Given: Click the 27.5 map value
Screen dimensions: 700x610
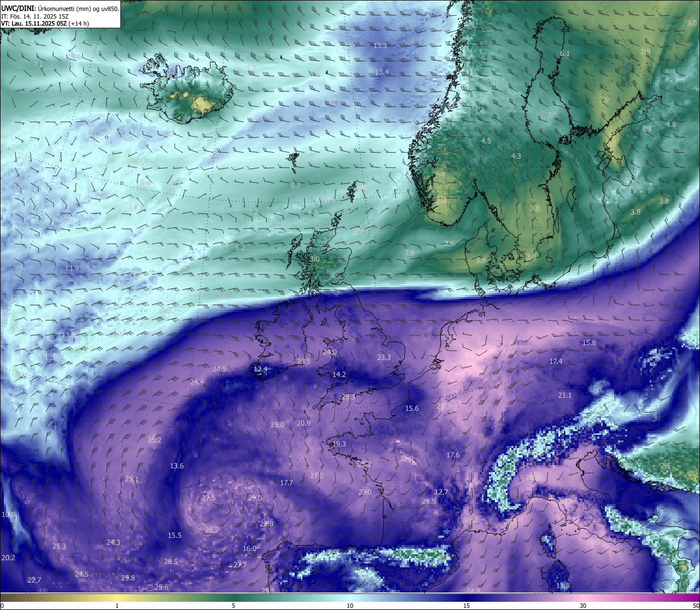Looking at the screenshot, I should click(x=208, y=498).
